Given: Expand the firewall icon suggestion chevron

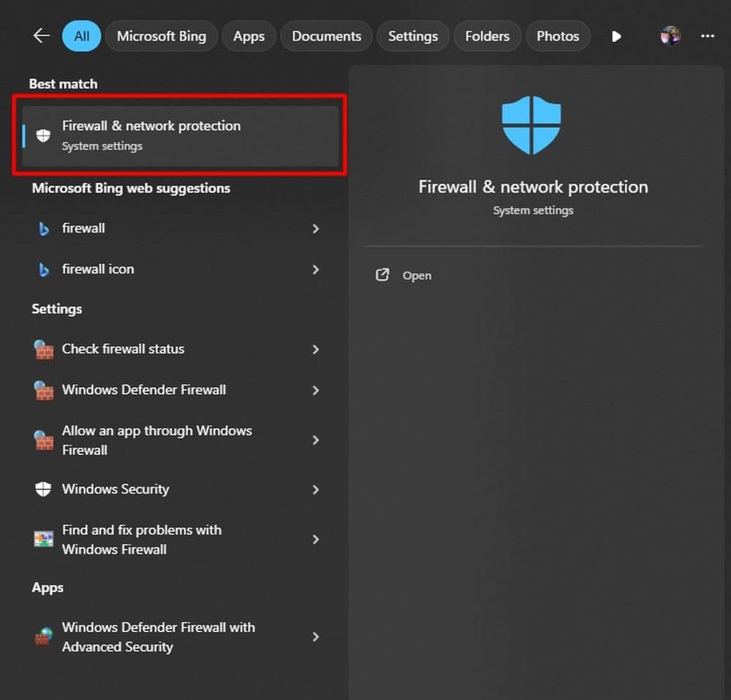Looking at the screenshot, I should coord(316,269).
